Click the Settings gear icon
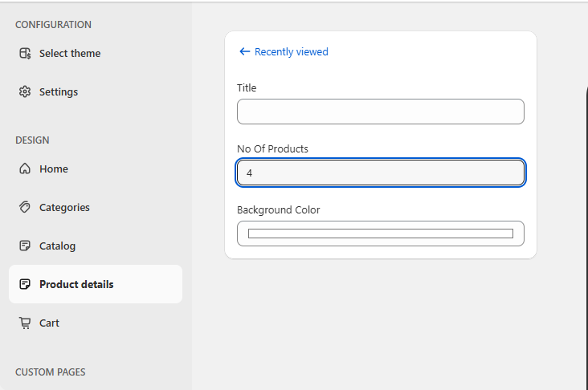 [25, 91]
